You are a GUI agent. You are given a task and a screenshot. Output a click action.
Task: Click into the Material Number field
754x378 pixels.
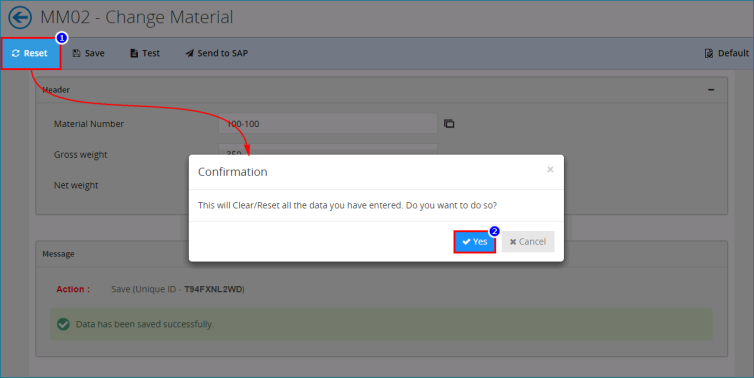(x=327, y=124)
